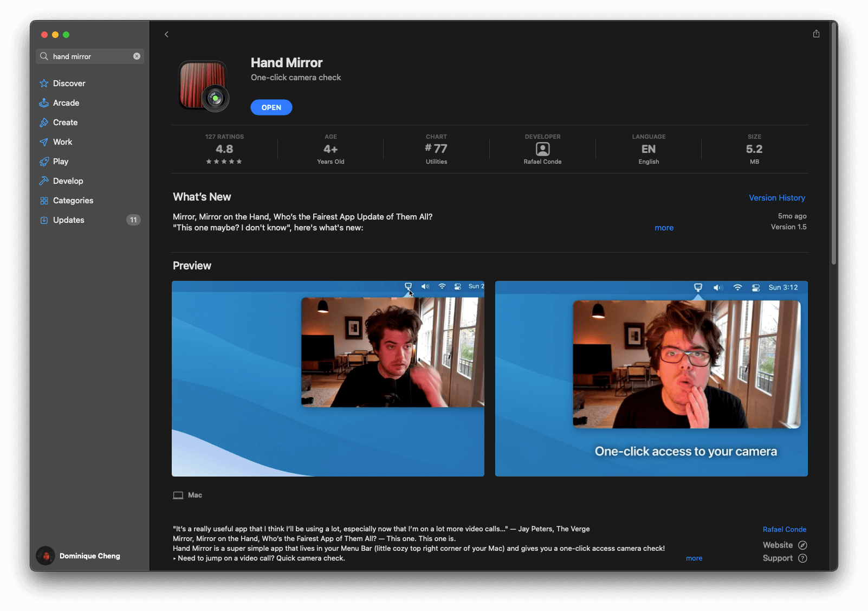Click the Support question mark icon

pos(802,558)
